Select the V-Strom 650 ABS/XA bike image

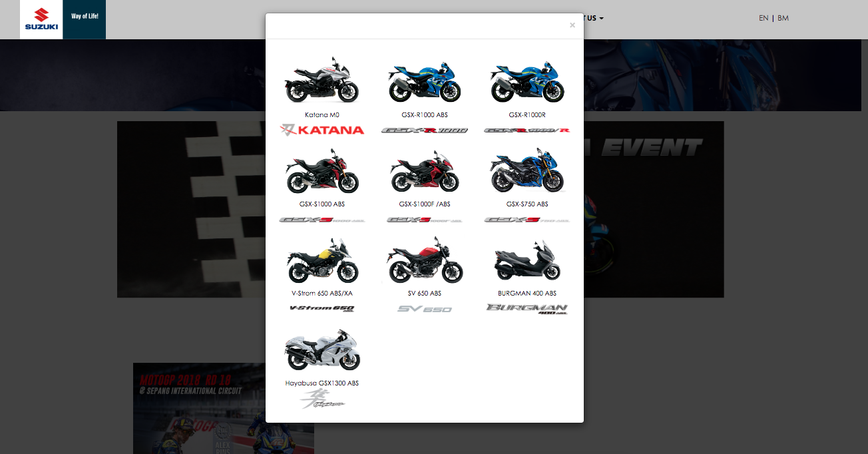coord(322,260)
